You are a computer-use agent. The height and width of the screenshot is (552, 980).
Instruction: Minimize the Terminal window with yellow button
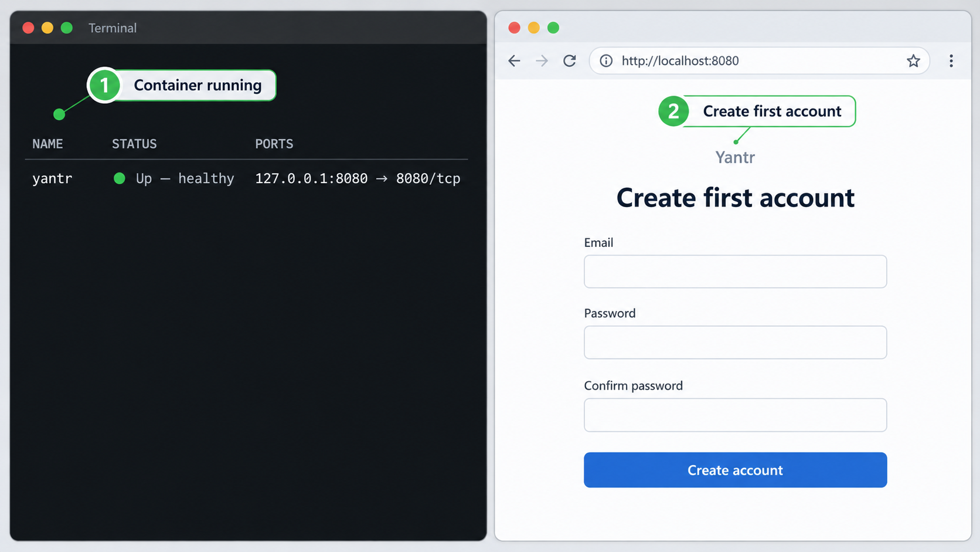pos(47,28)
